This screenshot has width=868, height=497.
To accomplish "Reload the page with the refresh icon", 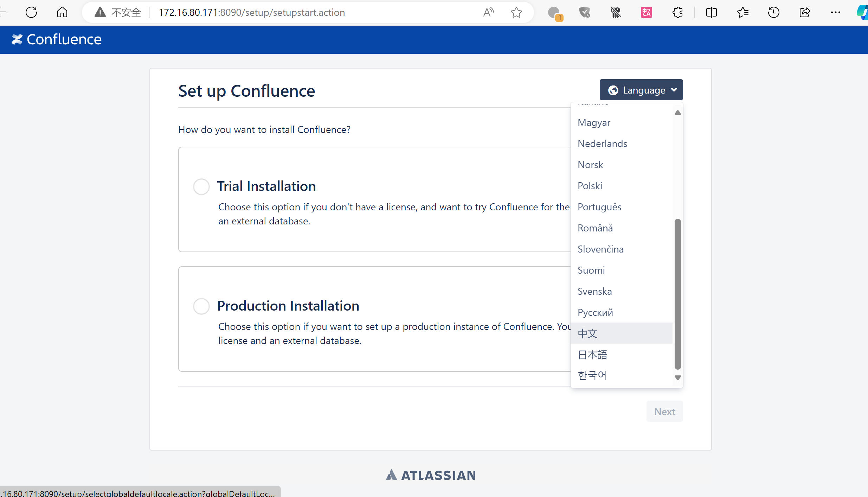I will click(31, 13).
